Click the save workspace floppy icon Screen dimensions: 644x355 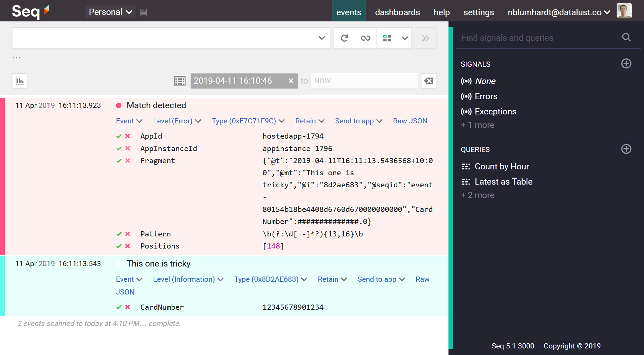(x=144, y=12)
